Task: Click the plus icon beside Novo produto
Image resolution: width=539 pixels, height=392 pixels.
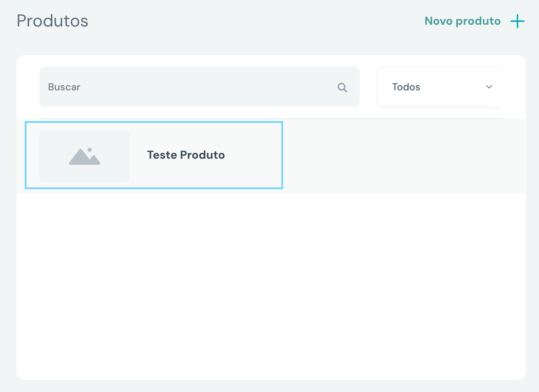Action: pos(517,21)
